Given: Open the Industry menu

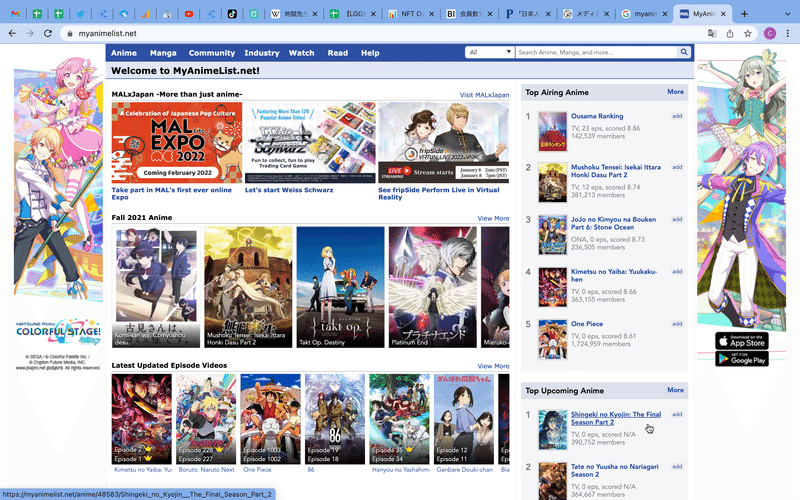Looking at the screenshot, I should tap(262, 53).
